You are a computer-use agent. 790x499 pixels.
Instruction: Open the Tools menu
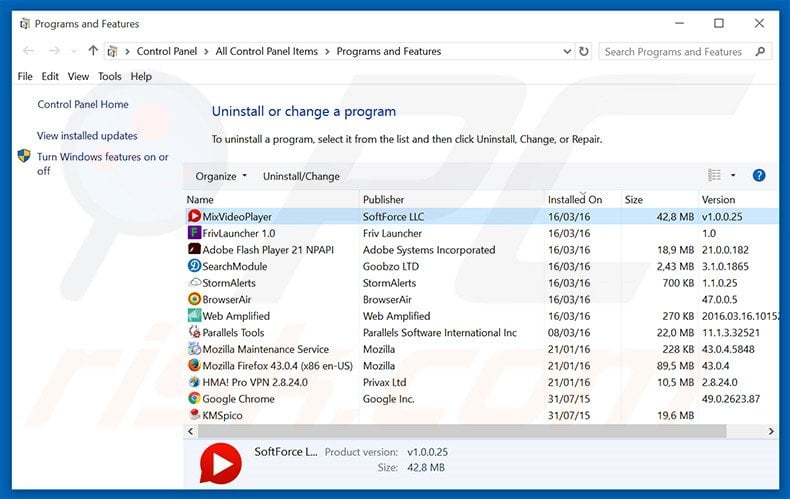click(x=109, y=76)
